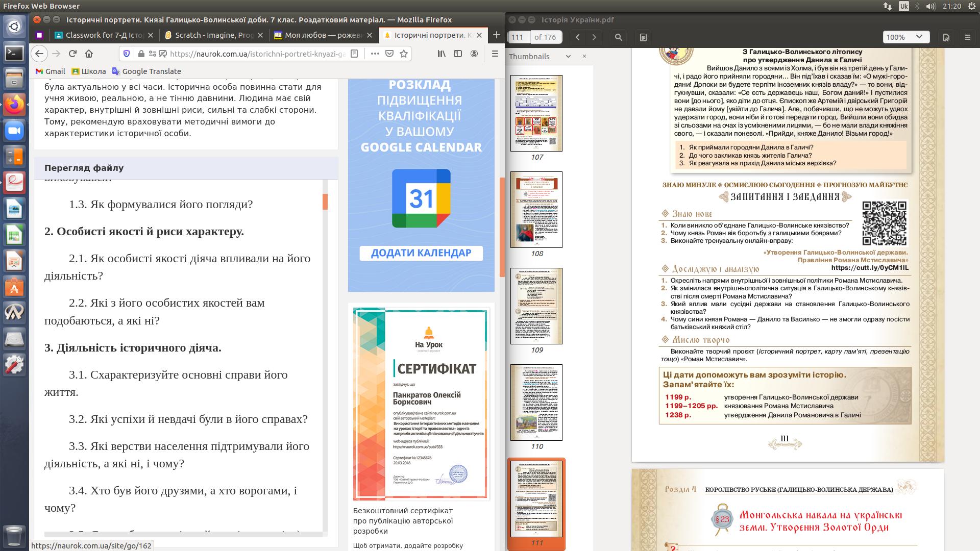Click the annotations notepad icon in PDF toolbar
Viewport: 980px width, 551px height.
[643, 37]
